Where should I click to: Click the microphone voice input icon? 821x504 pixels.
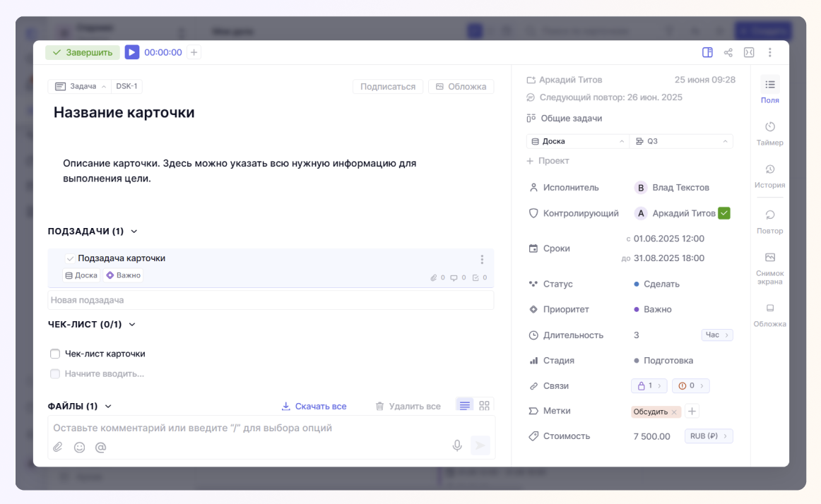(x=457, y=445)
